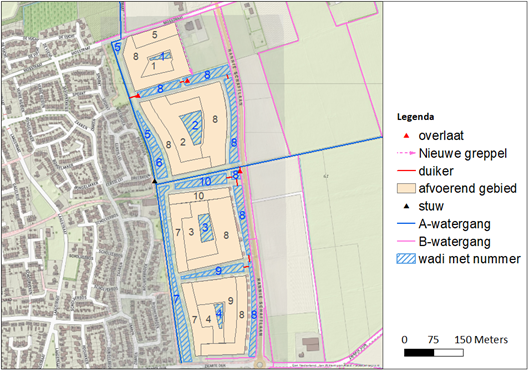The width and height of the screenshot is (529, 371).
Task: Click the 'wadi met nummer' legend label
Action: [469, 259]
